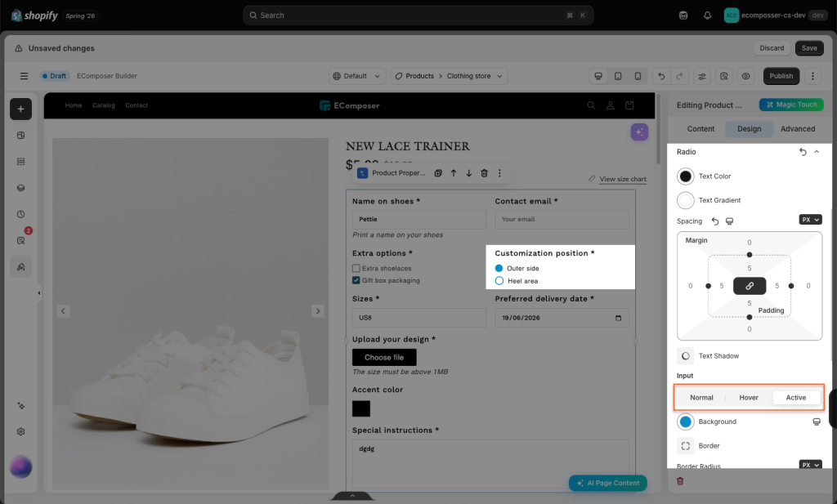Viewport: 837px width, 504px height.
Task: Open the sections icon in left sidebar
Action: point(20,162)
